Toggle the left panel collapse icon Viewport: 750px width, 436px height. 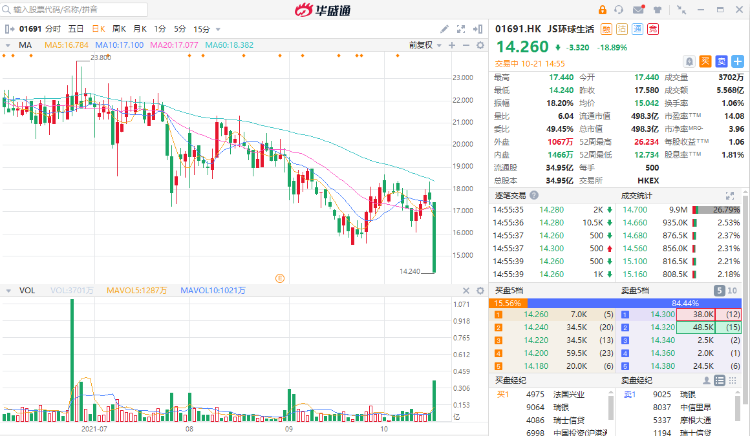9,29
